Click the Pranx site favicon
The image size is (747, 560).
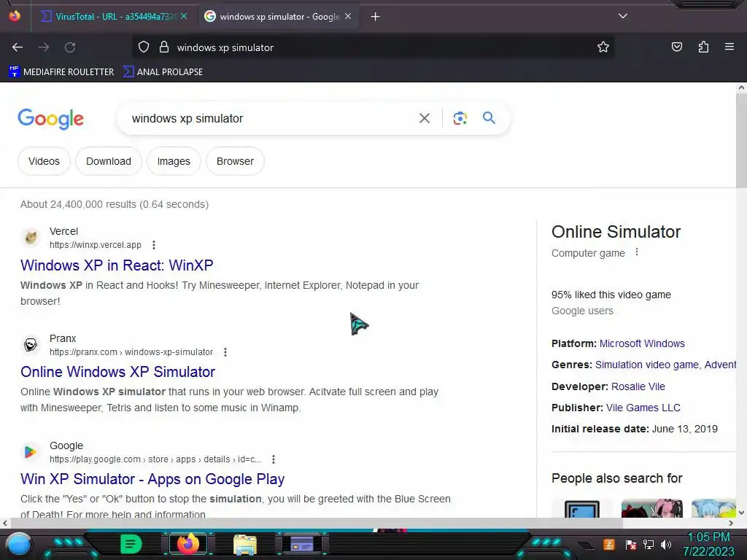click(31, 344)
